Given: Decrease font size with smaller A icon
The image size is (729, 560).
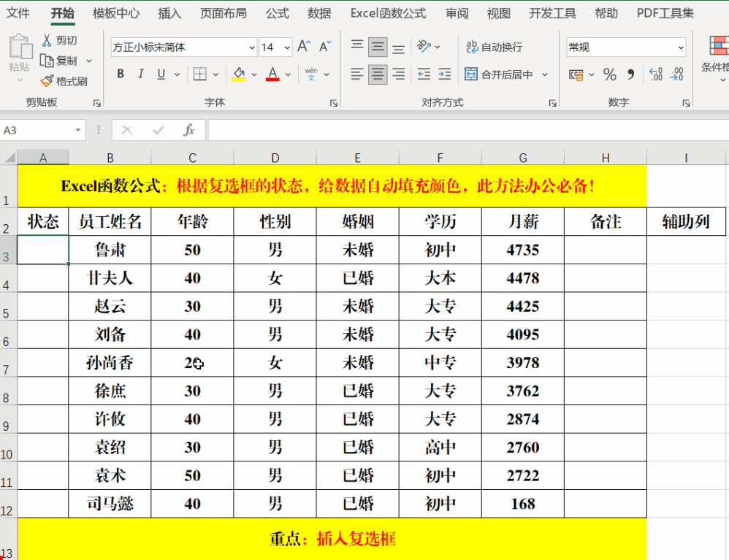Looking at the screenshot, I should (325, 47).
